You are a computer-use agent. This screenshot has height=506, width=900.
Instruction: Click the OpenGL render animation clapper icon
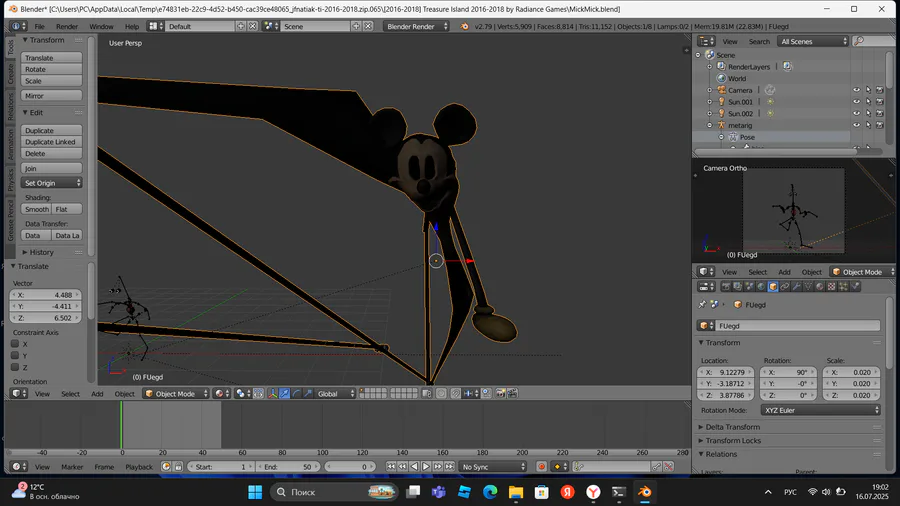pos(512,394)
